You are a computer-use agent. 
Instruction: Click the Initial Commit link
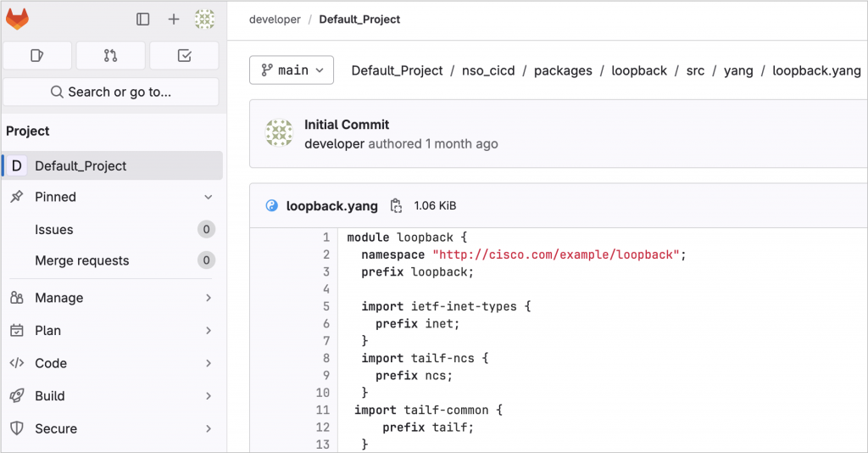347,125
